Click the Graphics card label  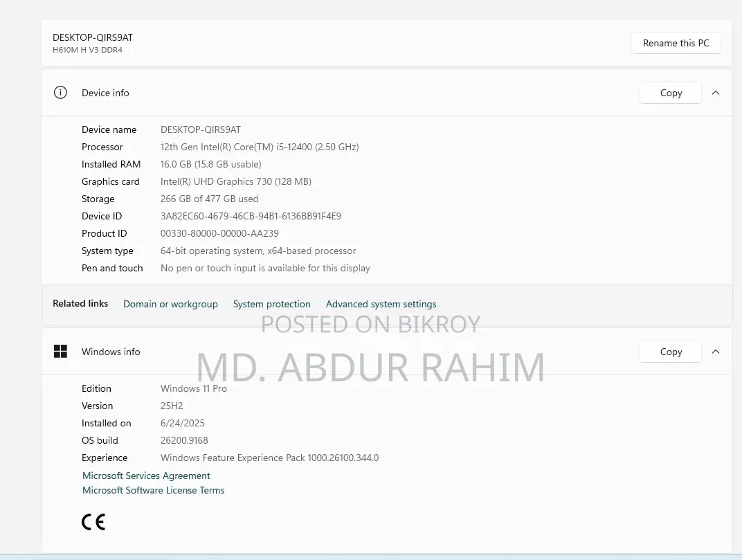click(x=110, y=182)
